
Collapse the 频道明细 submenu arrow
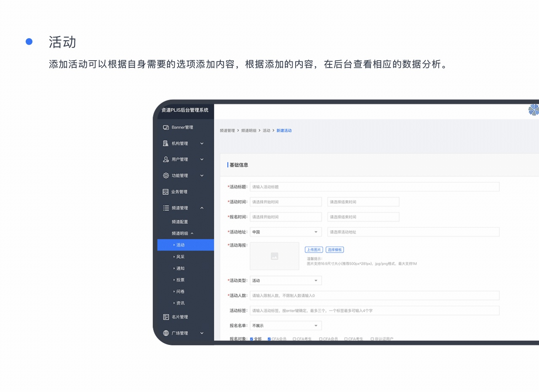click(x=192, y=233)
